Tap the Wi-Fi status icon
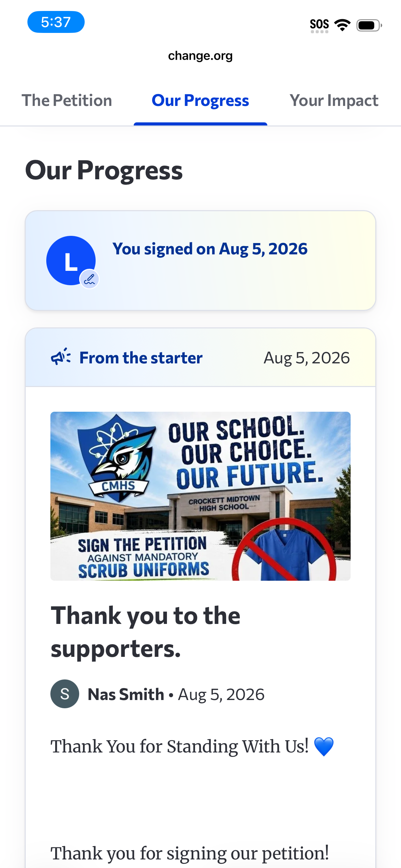 (342, 25)
